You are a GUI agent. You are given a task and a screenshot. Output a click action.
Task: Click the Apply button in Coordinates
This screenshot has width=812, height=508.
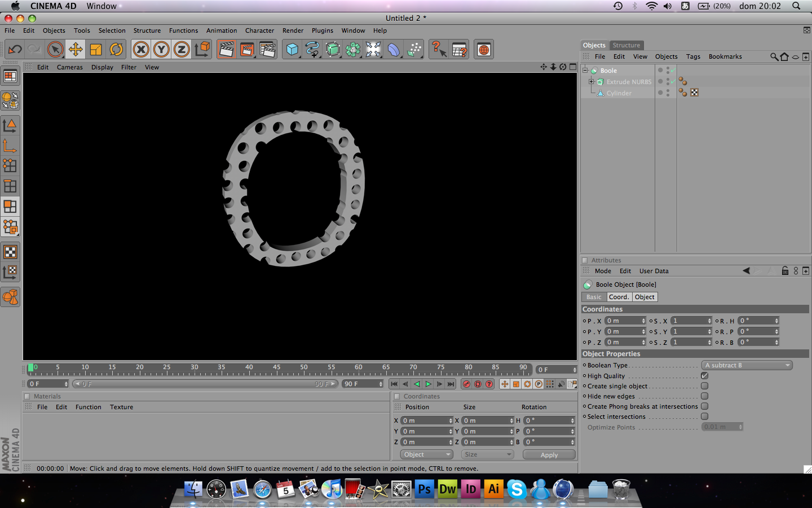[549, 454]
